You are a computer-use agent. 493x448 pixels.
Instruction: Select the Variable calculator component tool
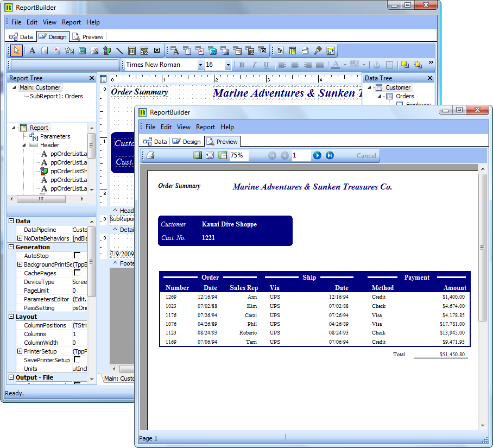click(x=82, y=51)
